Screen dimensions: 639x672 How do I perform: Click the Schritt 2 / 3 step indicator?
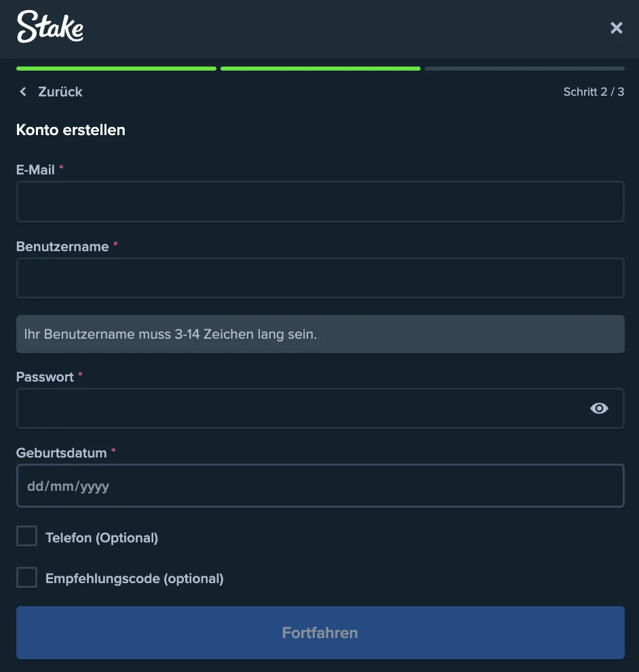[x=594, y=91]
